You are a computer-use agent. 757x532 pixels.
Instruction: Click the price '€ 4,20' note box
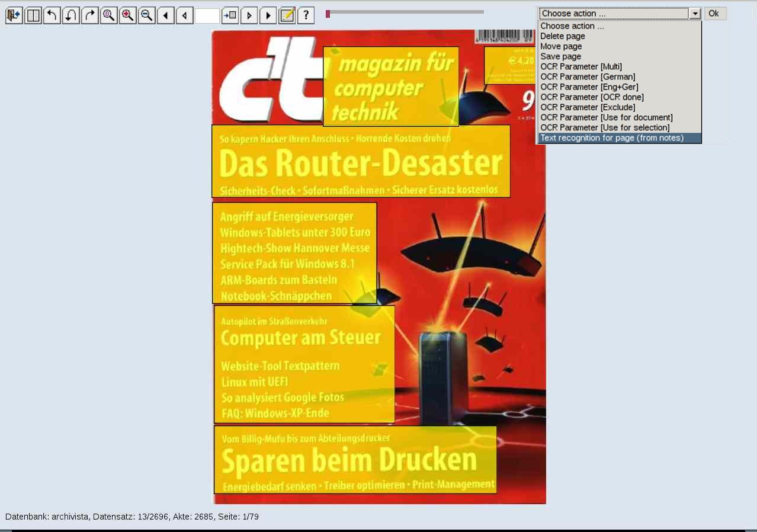[509, 65]
